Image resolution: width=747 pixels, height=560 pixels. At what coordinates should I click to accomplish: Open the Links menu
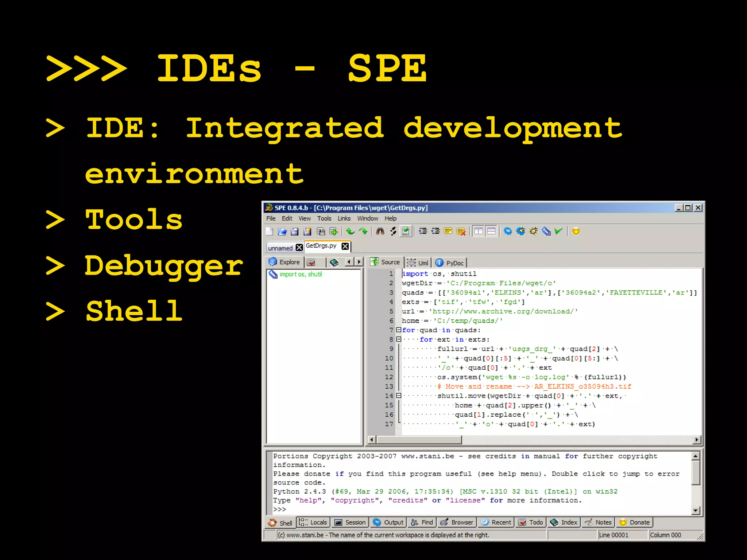pos(344,218)
